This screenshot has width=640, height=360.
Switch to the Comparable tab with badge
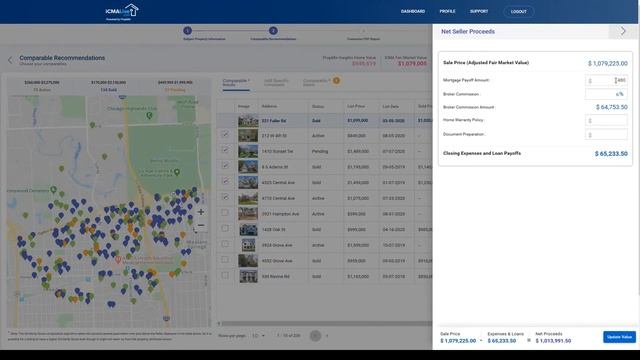[316, 82]
